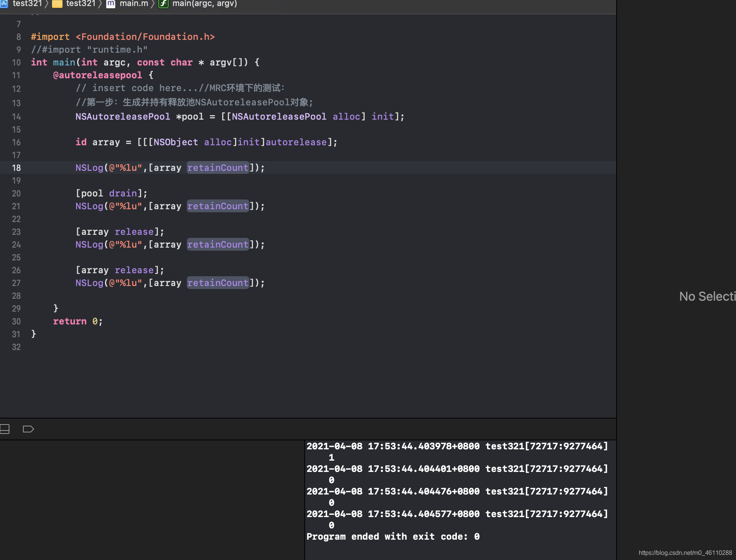
Task: Click the 'Program ended with exit code' line
Action: (x=393, y=537)
